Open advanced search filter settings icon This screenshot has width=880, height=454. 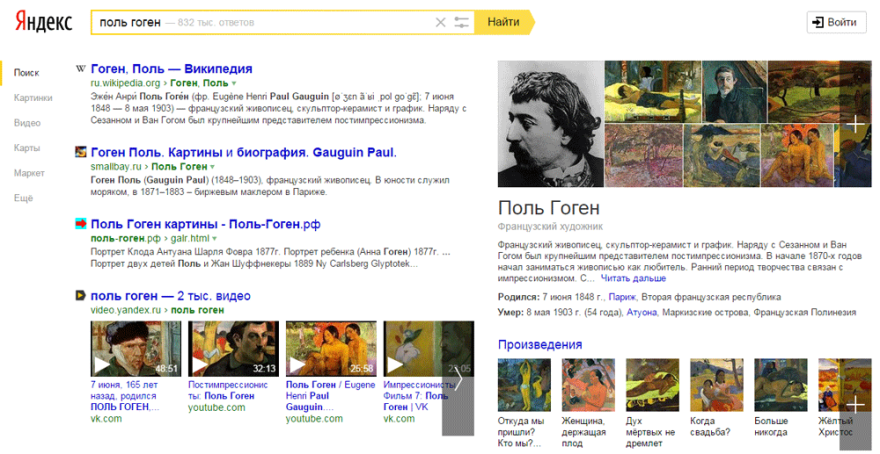point(461,22)
